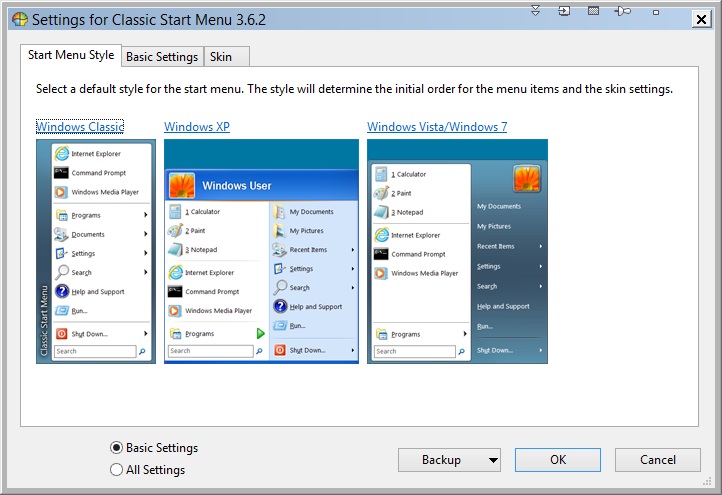Click the Classic Start Menu app icon in title bar
722x495 pixels.
pyautogui.click(x=20, y=19)
